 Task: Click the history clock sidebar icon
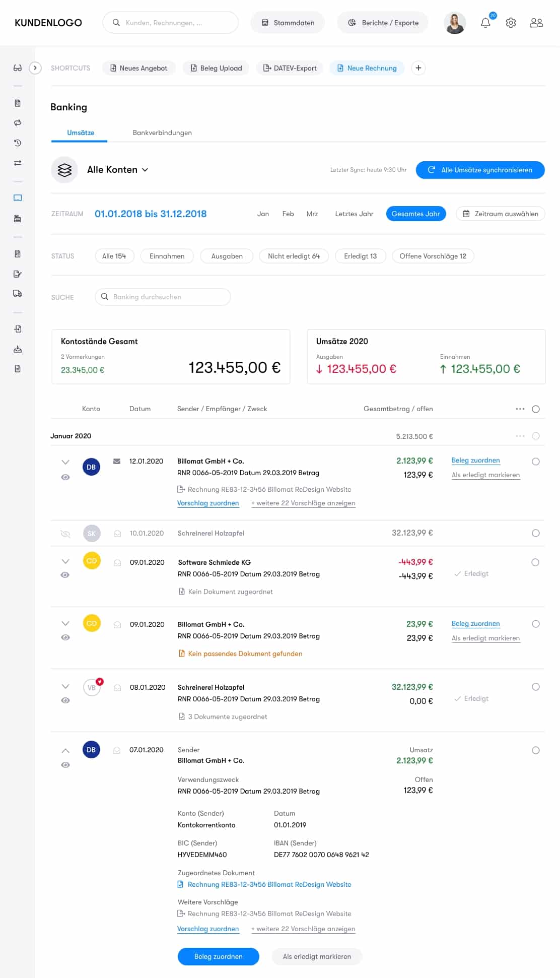coord(18,143)
